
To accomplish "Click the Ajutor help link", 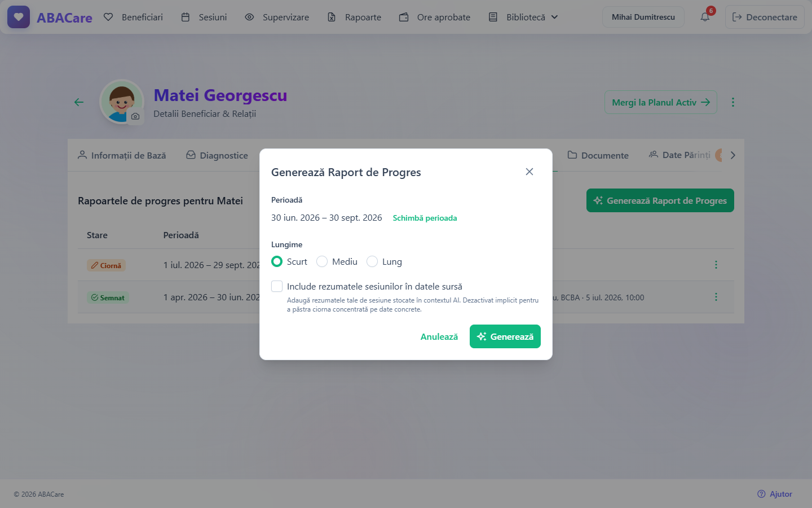I will 775,494.
